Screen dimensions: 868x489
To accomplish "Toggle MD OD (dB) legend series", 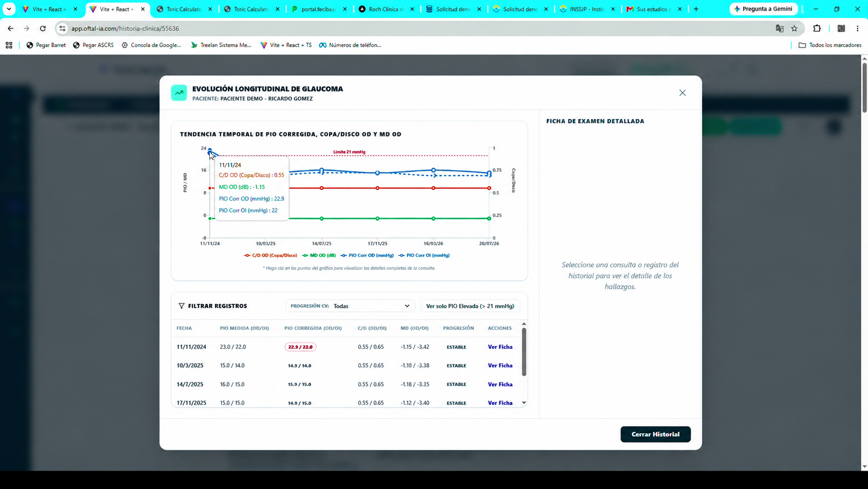I will click(319, 256).
